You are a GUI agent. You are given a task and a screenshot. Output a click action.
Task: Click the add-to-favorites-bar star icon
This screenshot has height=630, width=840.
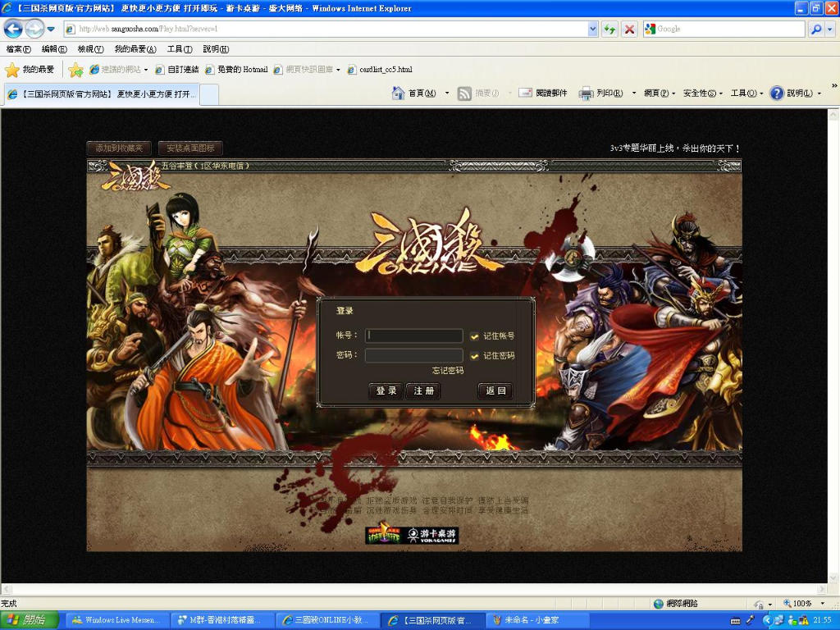tap(75, 70)
